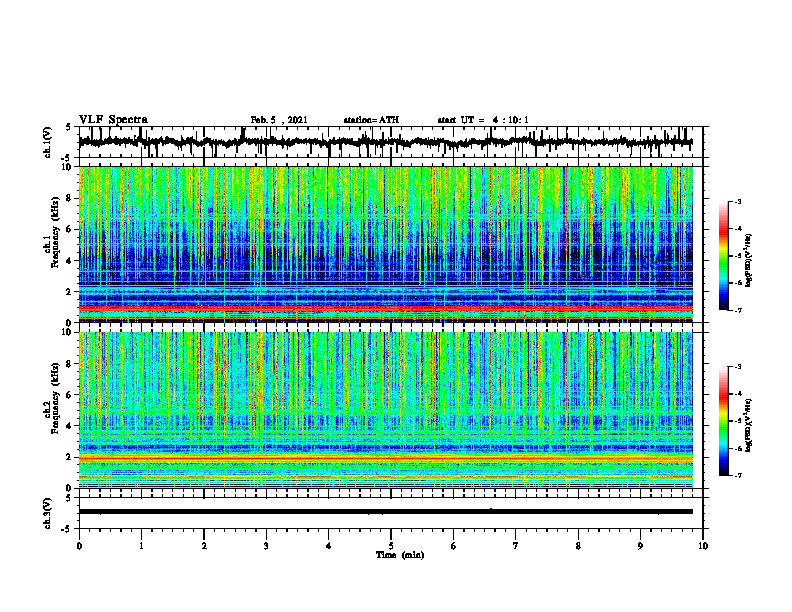Click inside the ch.1 frequency spectrogram
Screen dimensions: 792x612
pyautogui.click(x=385, y=244)
